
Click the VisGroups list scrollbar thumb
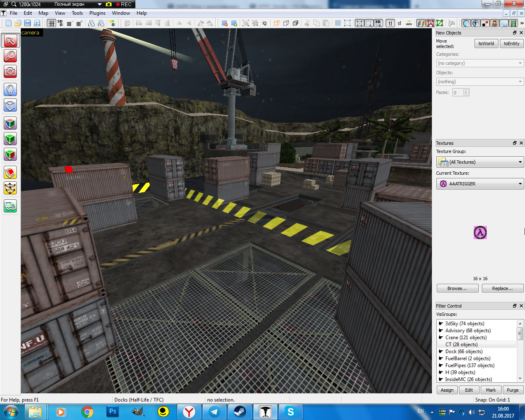[520, 333]
